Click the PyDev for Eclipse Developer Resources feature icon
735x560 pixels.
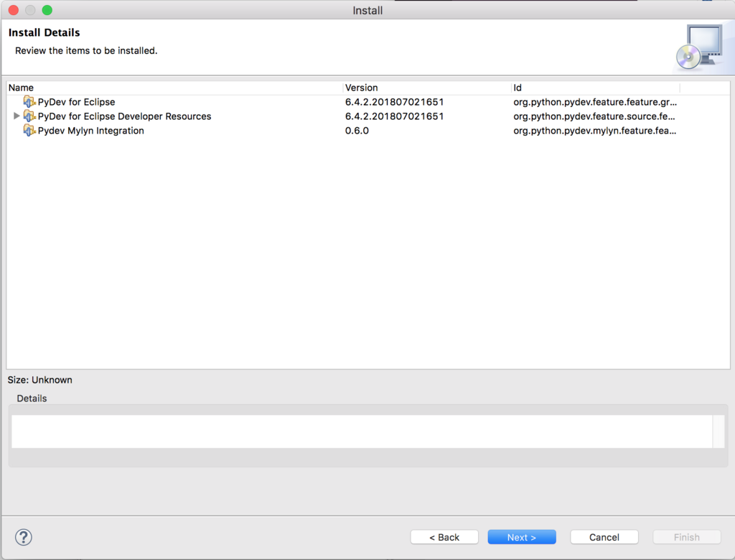pyautogui.click(x=29, y=116)
